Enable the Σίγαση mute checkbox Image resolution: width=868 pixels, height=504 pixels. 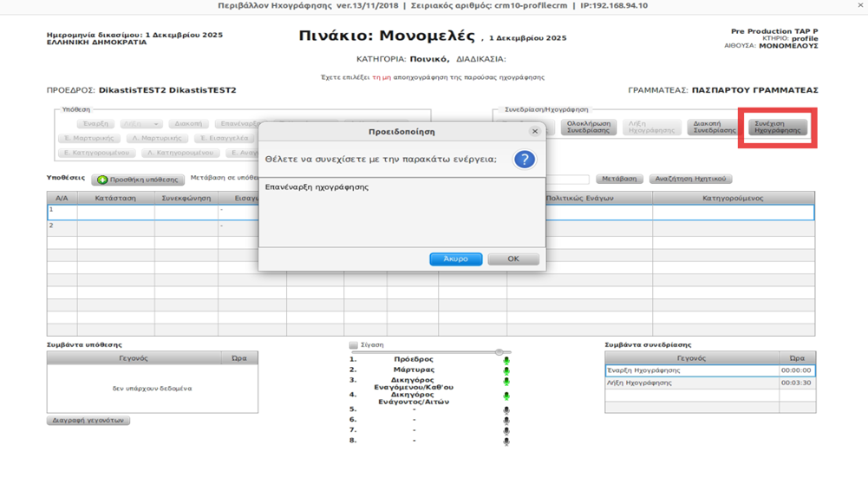tap(354, 345)
